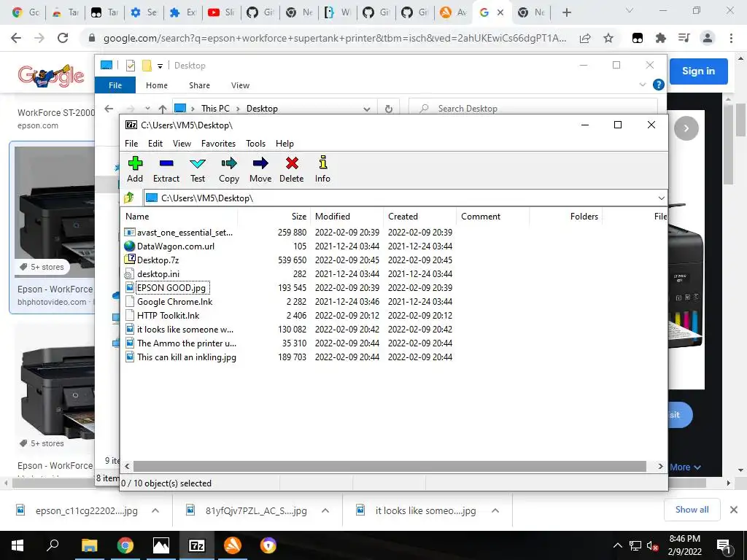Click the Move toolbar icon in 7-Zip
The width and height of the screenshot is (747, 560).
[260, 169]
